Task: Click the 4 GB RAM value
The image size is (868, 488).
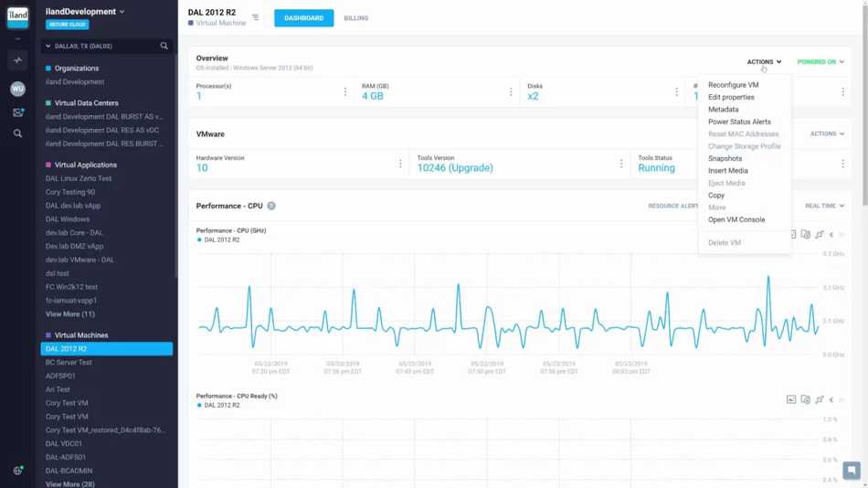Action: pos(373,96)
